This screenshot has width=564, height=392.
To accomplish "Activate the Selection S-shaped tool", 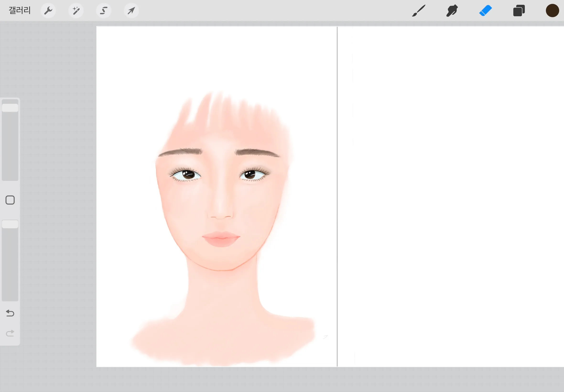I will (104, 11).
